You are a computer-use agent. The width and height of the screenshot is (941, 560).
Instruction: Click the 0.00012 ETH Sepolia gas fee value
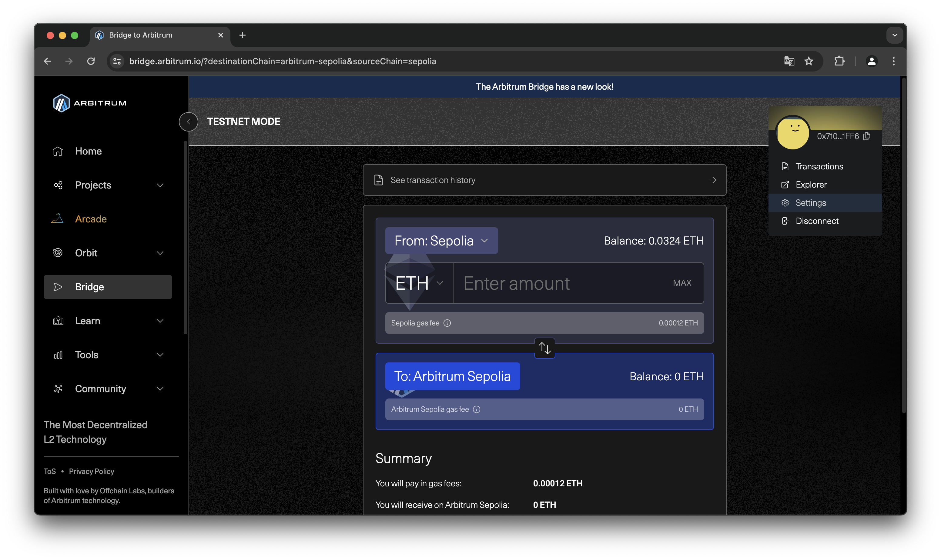678,323
